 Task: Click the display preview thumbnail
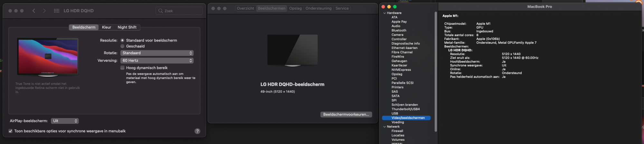(x=48, y=57)
